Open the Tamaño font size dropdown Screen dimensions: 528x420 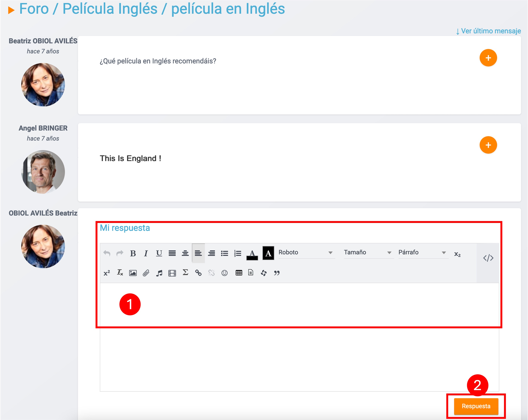tap(367, 253)
